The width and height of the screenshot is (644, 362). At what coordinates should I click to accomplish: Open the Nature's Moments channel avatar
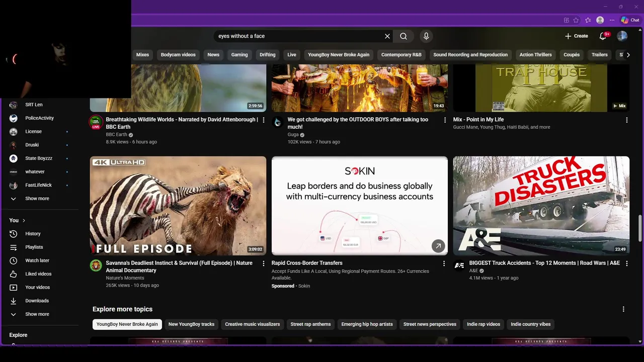coord(96,265)
